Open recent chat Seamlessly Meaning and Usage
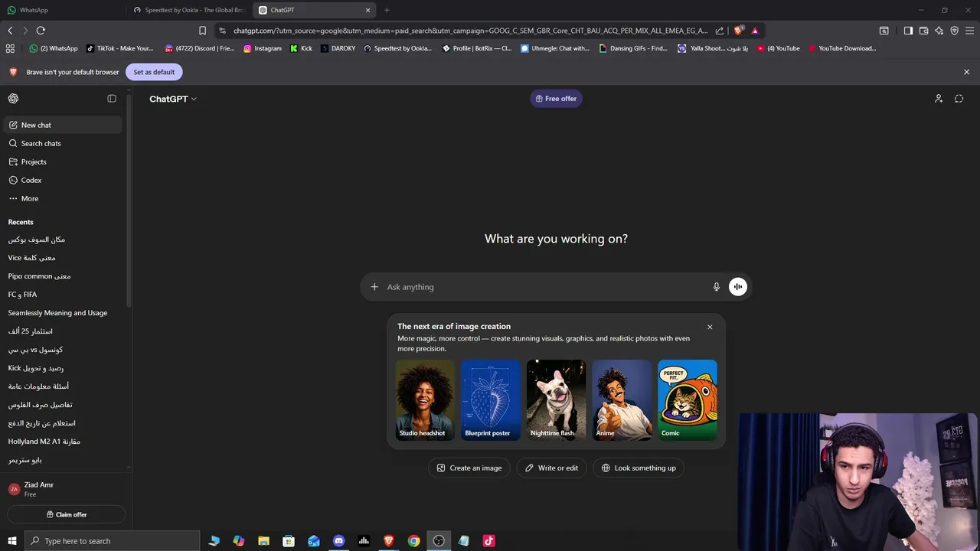 (63, 313)
